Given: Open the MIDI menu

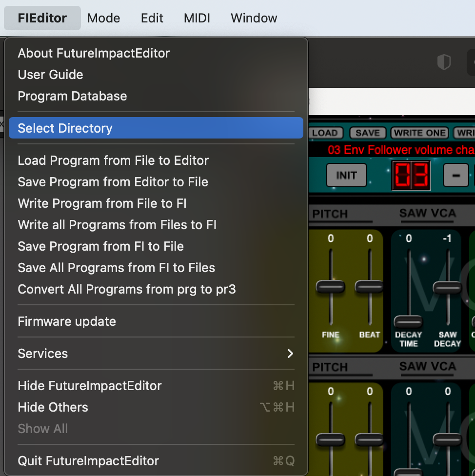Looking at the screenshot, I should pos(197,18).
